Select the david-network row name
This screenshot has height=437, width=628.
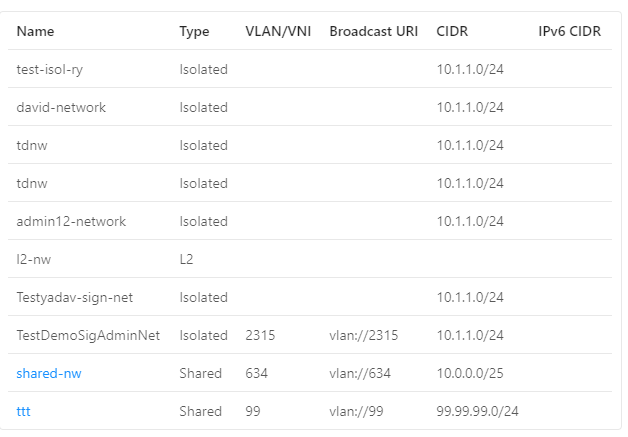61,107
